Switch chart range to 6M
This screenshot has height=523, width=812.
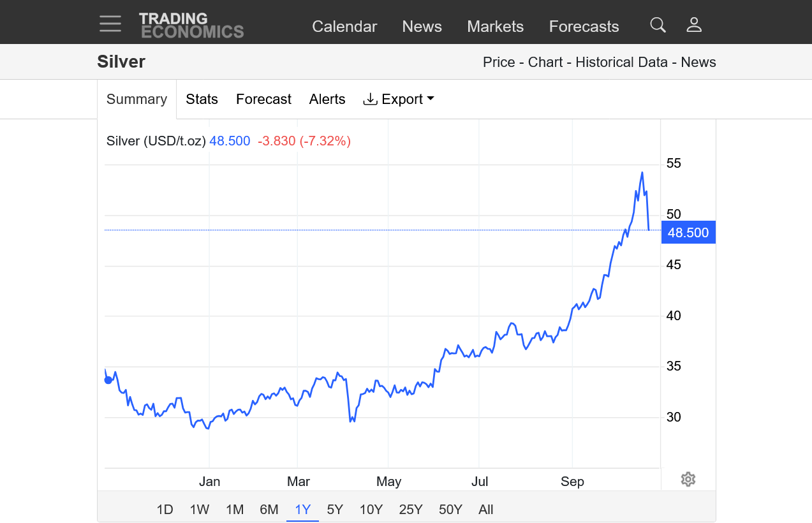tap(269, 510)
